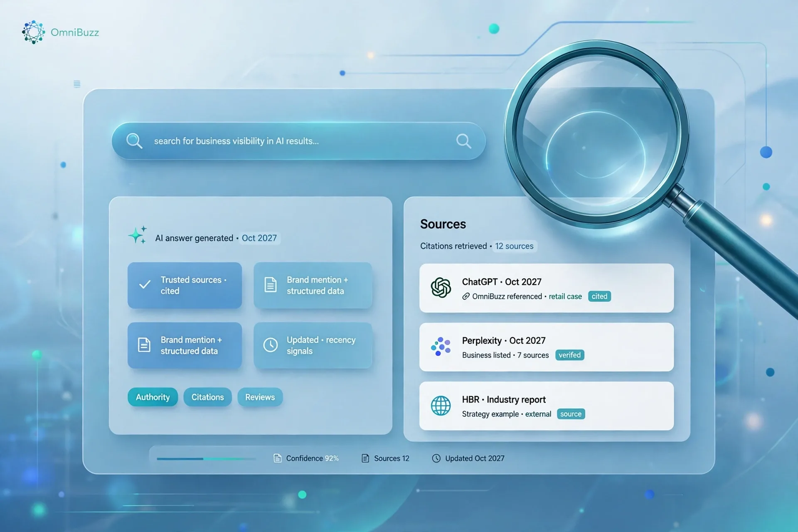Click the OmniBuzz logo icon
The height and width of the screenshot is (532, 798).
pos(33,32)
